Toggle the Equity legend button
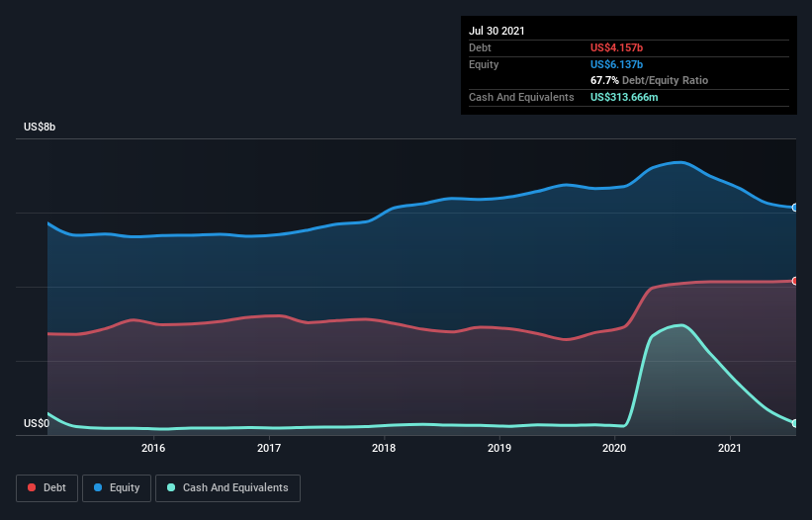Viewport: 812px width, 520px height. point(117,488)
